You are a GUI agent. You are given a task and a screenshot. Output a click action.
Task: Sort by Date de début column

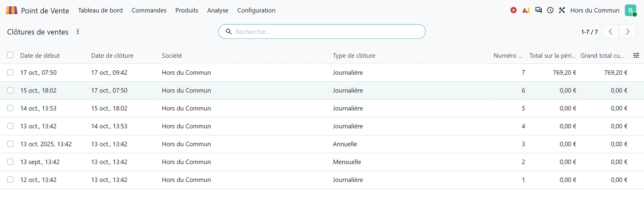pyautogui.click(x=40, y=56)
